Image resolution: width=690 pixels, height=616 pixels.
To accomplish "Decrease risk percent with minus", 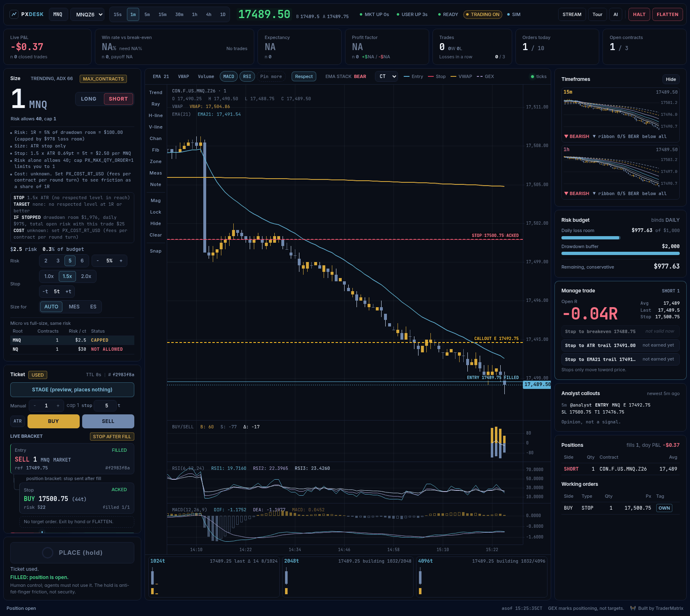I will click(98, 261).
